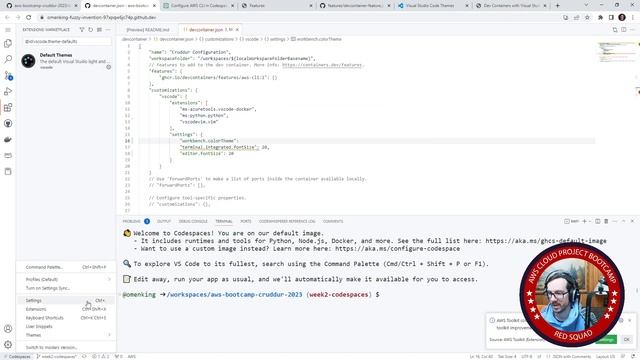Open browser extensions puzzle icon

point(600,18)
